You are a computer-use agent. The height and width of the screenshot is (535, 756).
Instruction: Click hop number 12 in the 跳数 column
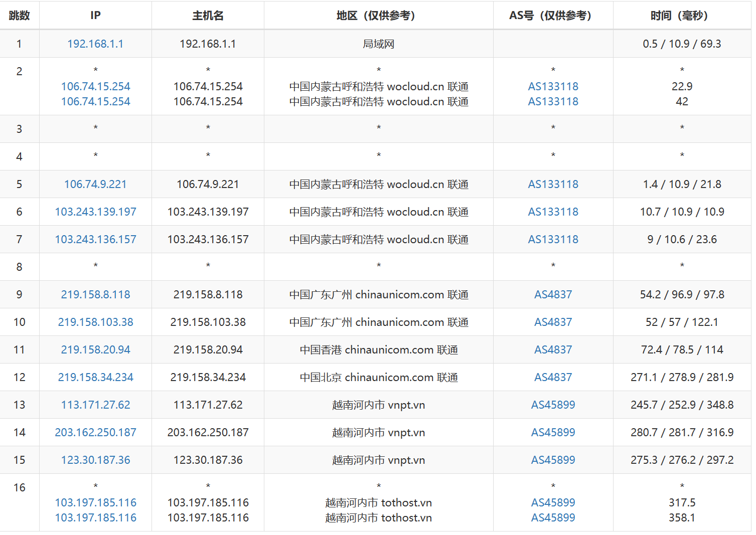(x=19, y=378)
